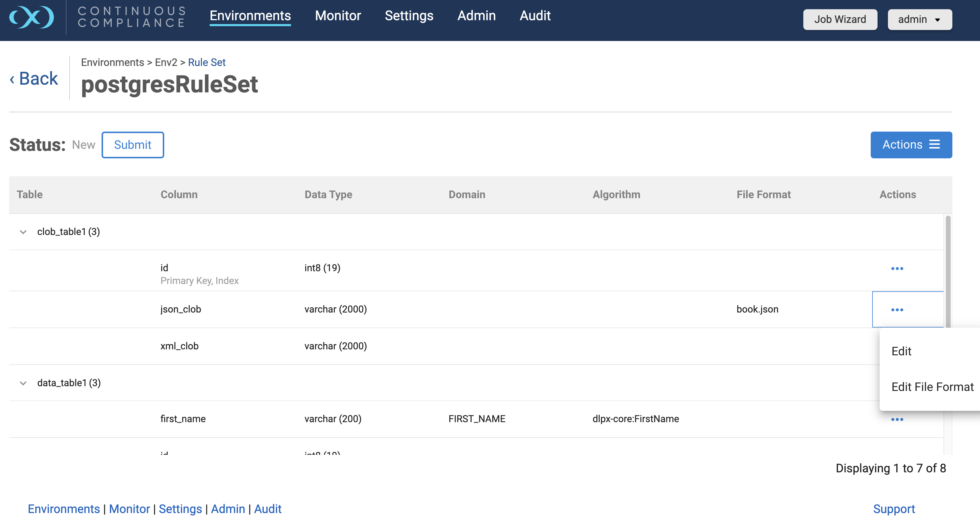Choose Edit from the context menu
The height and width of the screenshot is (527, 980).
(901, 351)
